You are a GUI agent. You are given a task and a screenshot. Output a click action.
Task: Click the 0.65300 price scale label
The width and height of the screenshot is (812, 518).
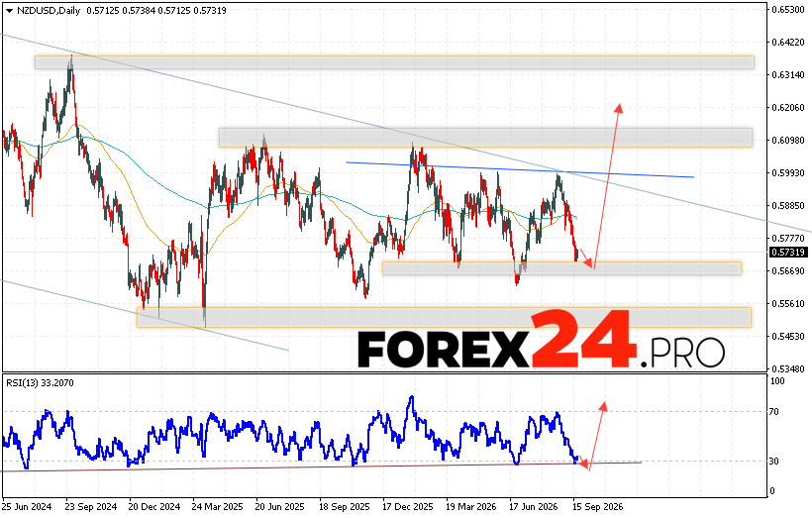(x=787, y=10)
